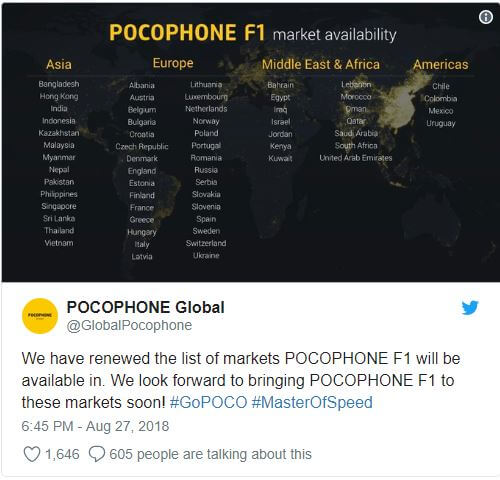500x480 pixels.
Task: Follow the #GoPOCO hashtag
Action: pyautogui.click(x=208, y=402)
